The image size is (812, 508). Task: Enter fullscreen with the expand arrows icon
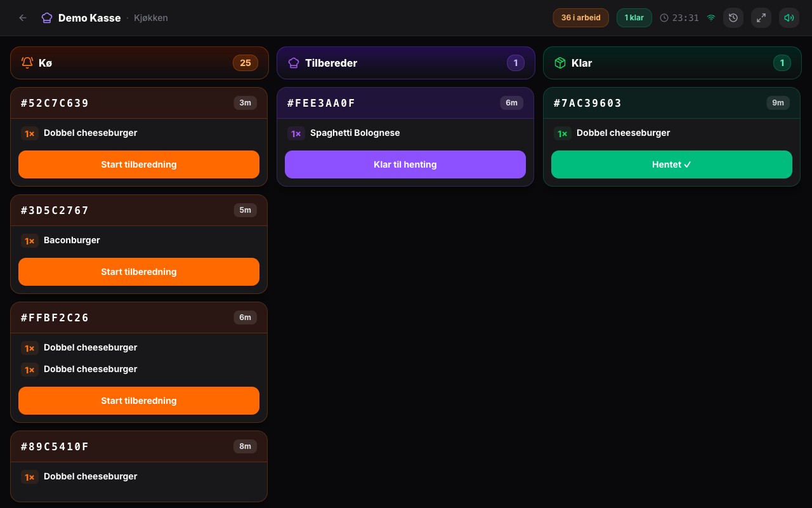pos(761,18)
